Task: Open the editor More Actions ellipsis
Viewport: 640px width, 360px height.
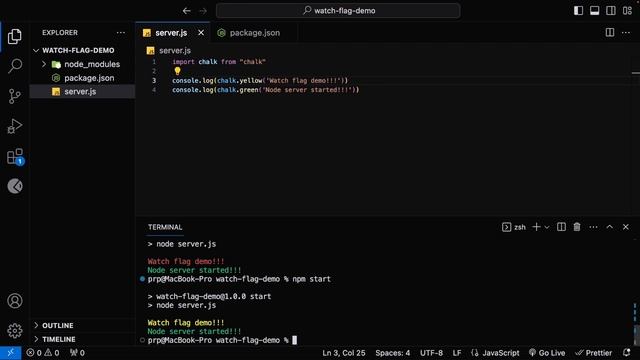Action: pyautogui.click(x=626, y=32)
